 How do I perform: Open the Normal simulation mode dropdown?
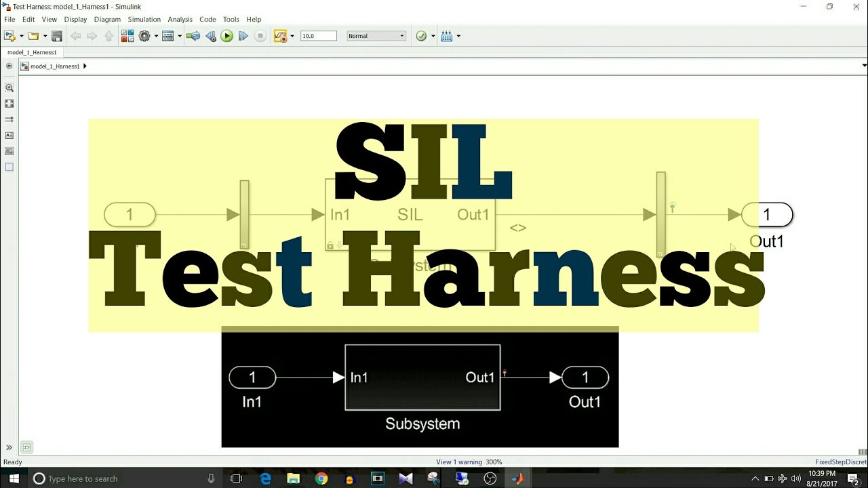tap(376, 36)
